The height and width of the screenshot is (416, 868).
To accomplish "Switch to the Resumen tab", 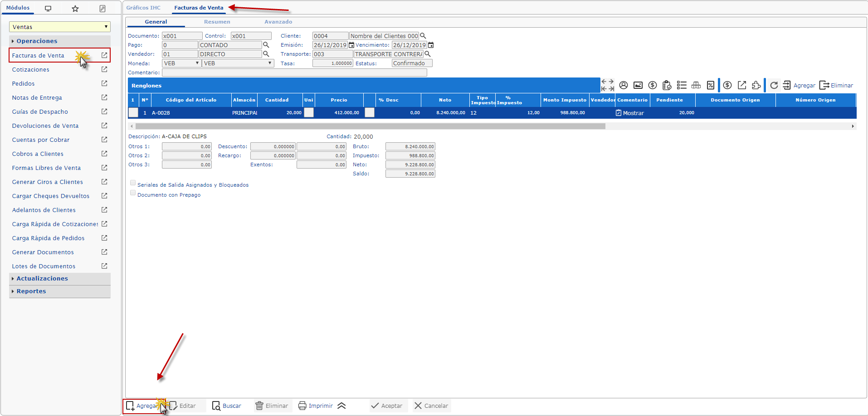I will [217, 22].
